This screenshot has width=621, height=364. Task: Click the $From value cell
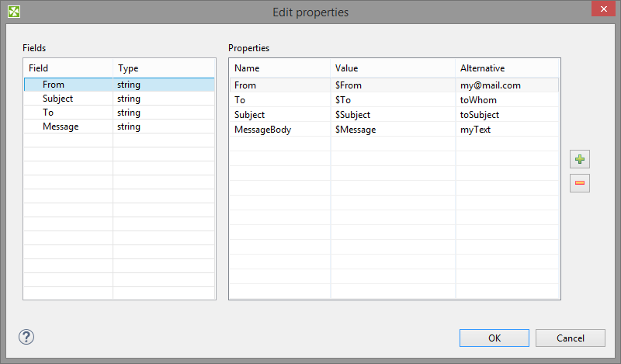349,85
